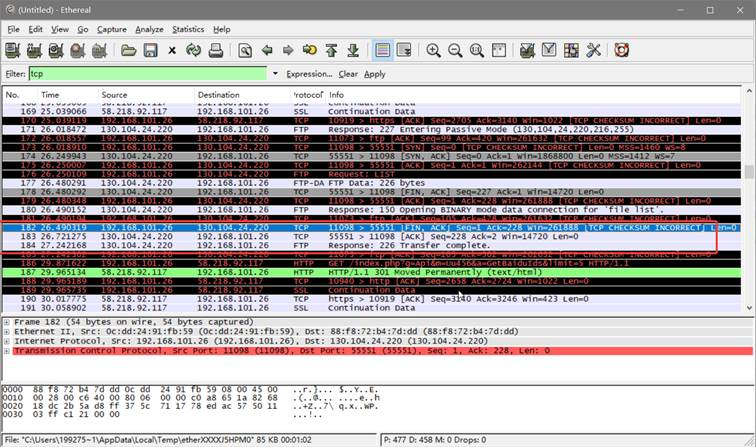Open a capture file folder icon
756x447 pixels.
[x=128, y=50]
